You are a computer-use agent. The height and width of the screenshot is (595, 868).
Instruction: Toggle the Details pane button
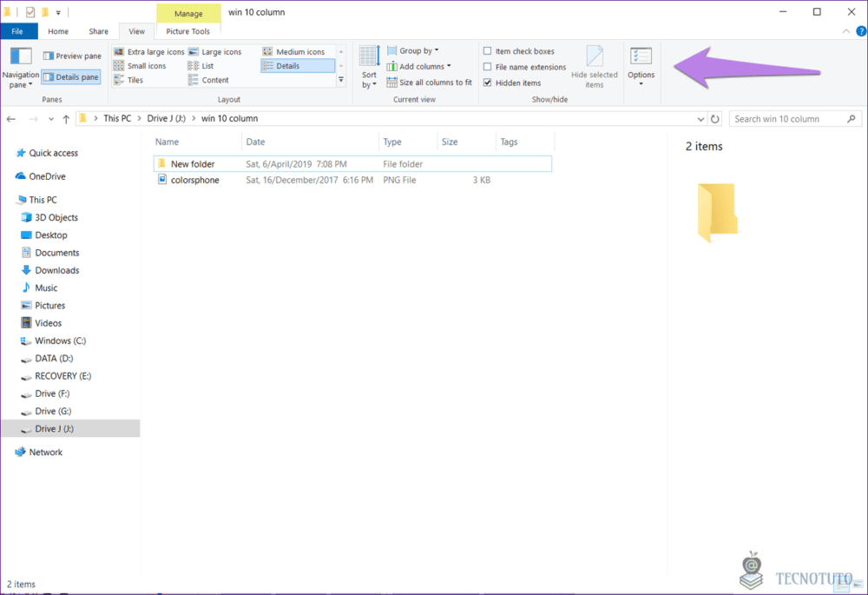tap(71, 77)
